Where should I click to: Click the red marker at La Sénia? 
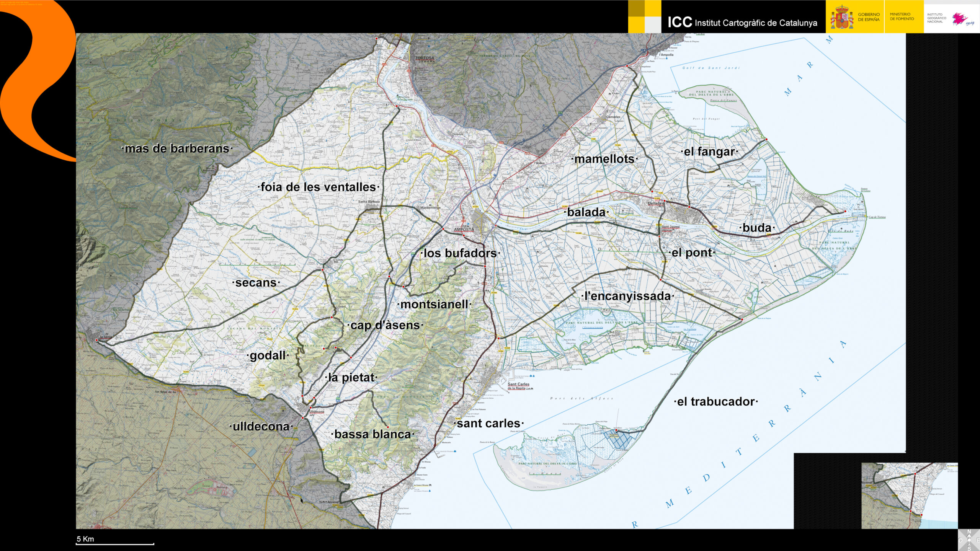(x=96, y=340)
